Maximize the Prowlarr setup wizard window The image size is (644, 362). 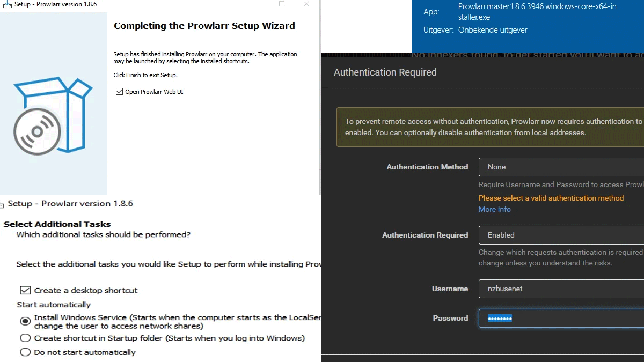click(282, 4)
